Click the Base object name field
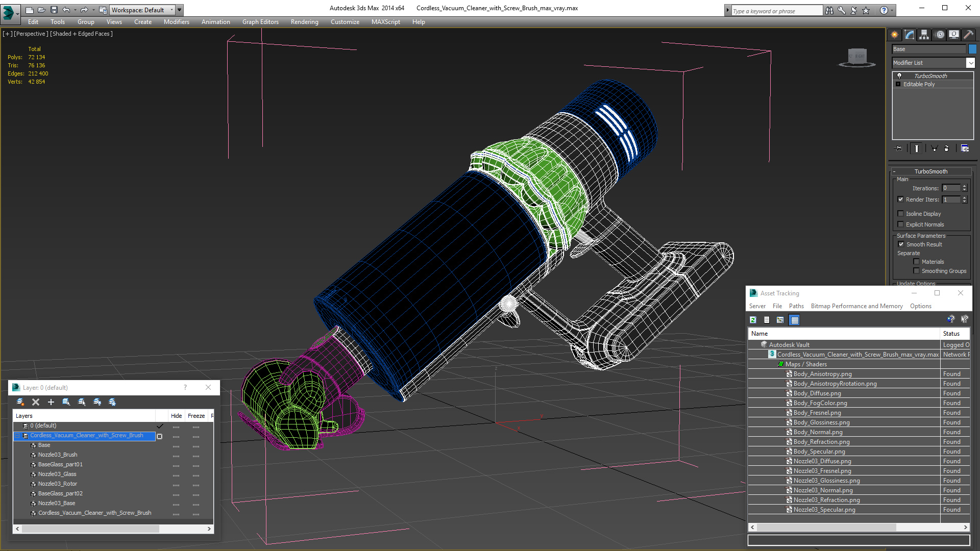 [x=929, y=49]
